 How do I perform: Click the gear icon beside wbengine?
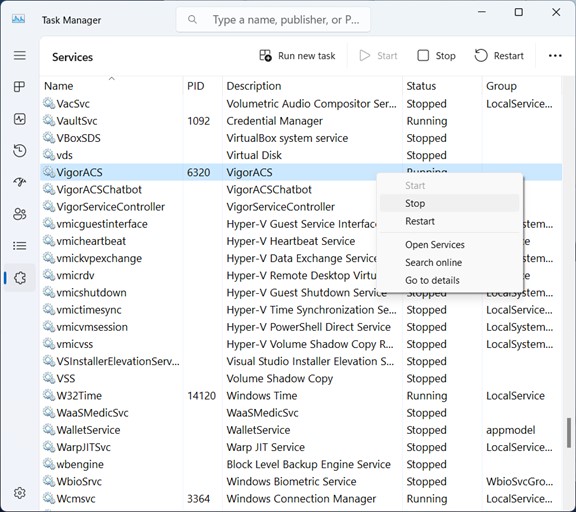49,464
